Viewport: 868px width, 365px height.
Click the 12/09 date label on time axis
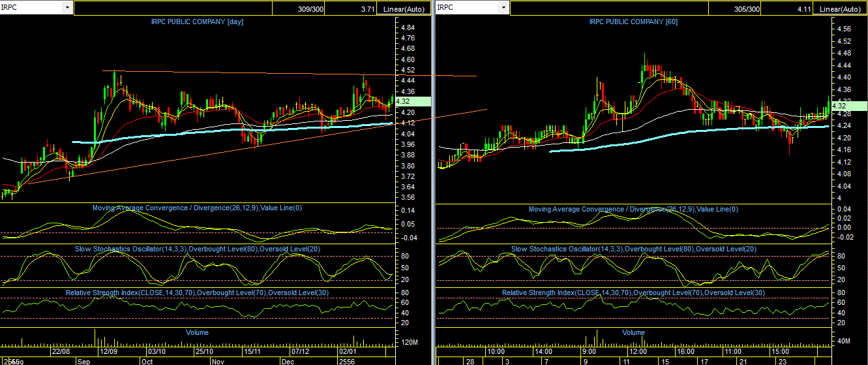[x=108, y=351]
